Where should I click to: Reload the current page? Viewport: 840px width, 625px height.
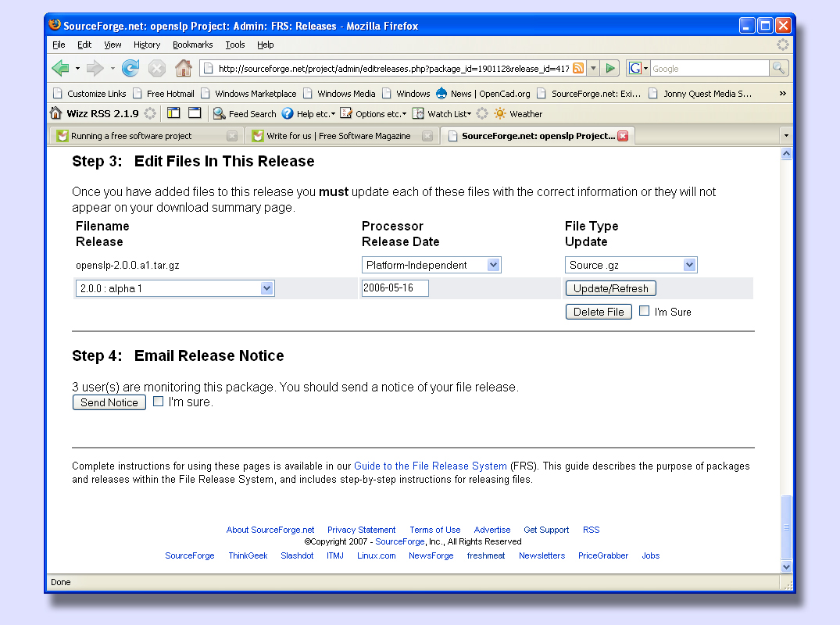click(130, 68)
